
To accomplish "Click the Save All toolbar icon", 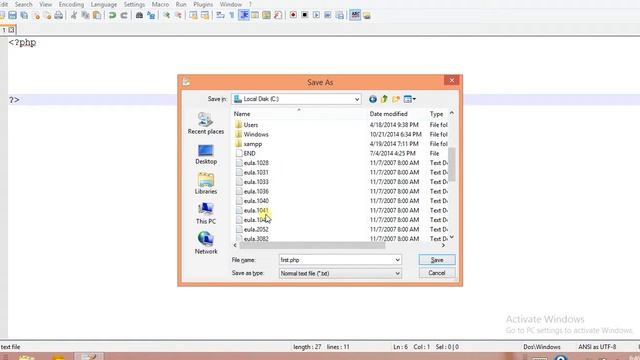I will point(24,15).
